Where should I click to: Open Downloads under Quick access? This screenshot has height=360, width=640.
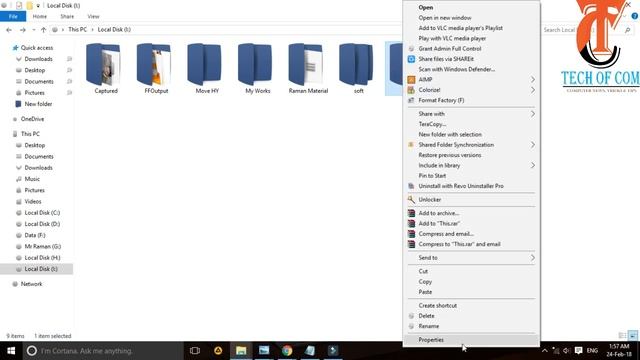point(38,59)
